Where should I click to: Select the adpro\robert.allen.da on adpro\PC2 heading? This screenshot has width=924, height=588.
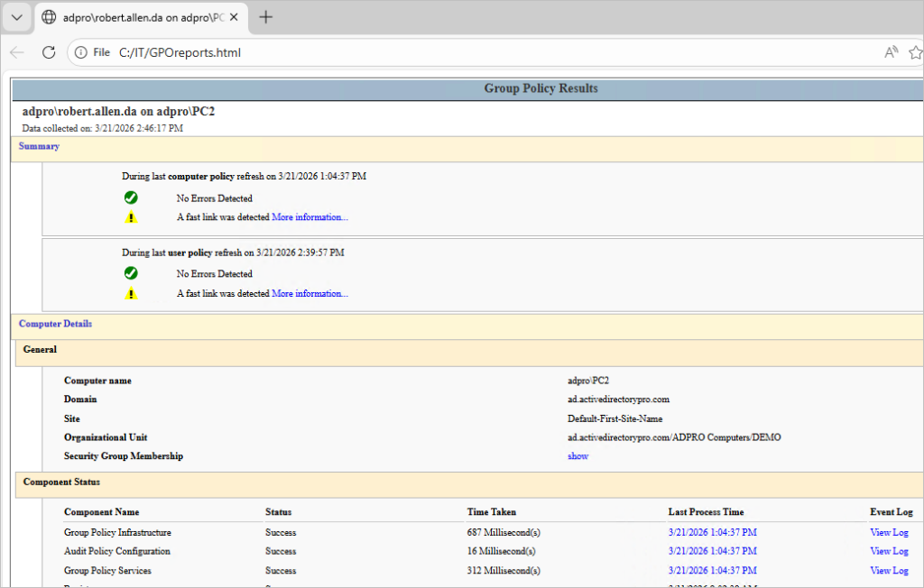[118, 111]
